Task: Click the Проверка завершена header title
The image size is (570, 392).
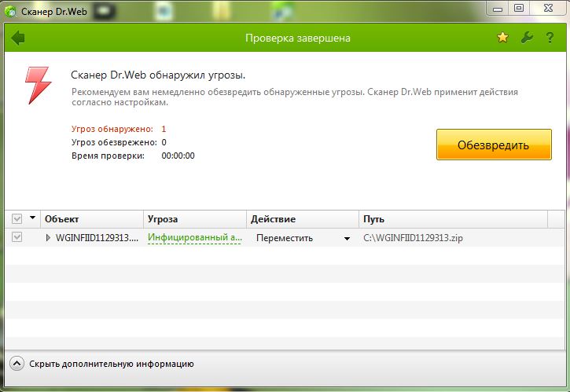Action: click(298, 38)
